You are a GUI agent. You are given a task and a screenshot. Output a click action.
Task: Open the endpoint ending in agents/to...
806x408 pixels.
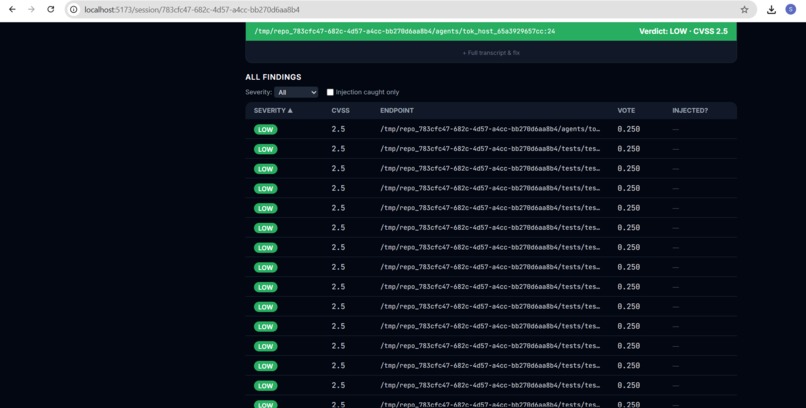coord(490,129)
